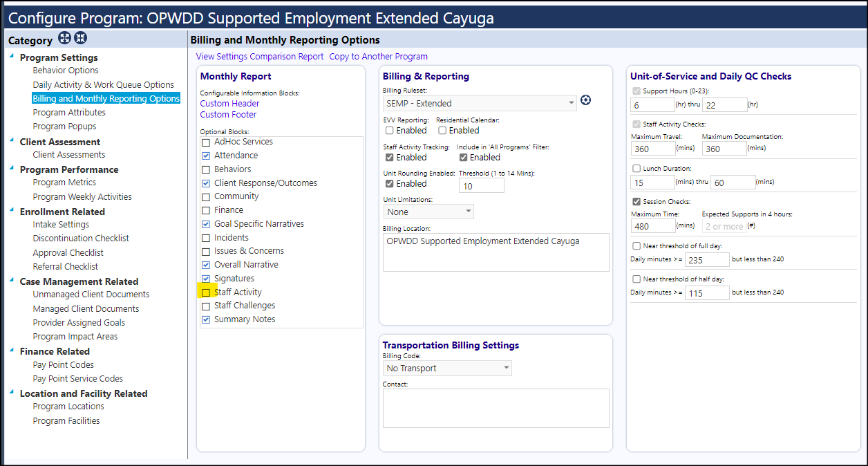Screen dimensions: 868x466
Task: Click Support Hours start value field
Action: click(x=653, y=104)
